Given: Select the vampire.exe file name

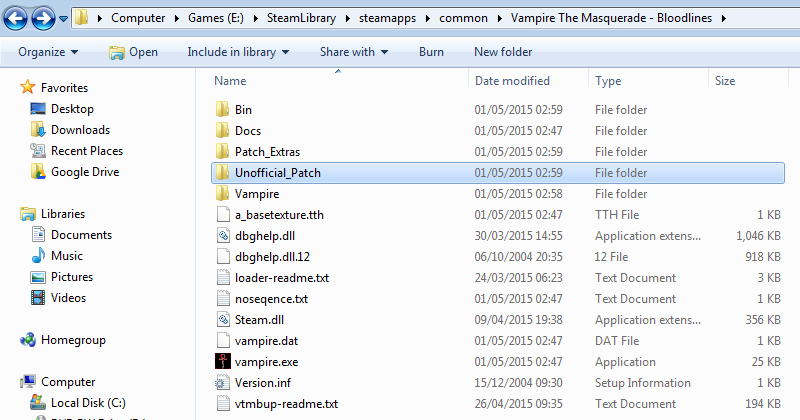Looking at the screenshot, I should (x=266, y=362).
